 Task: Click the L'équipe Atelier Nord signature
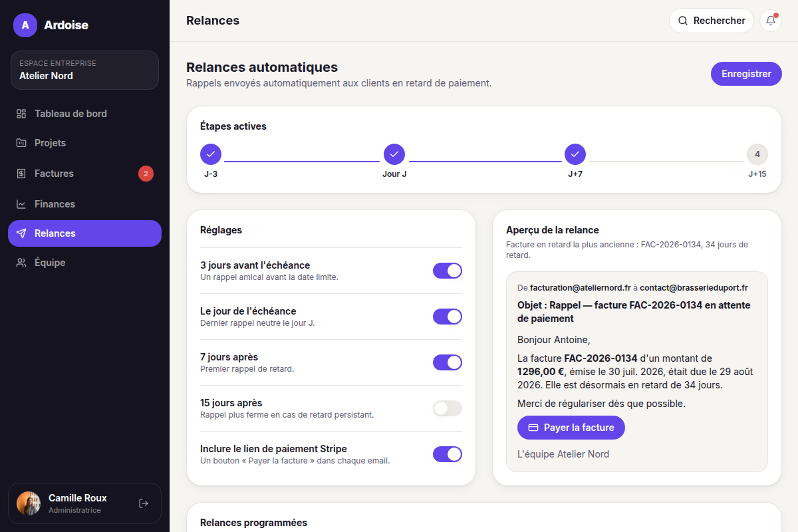(x=563, y=454)
